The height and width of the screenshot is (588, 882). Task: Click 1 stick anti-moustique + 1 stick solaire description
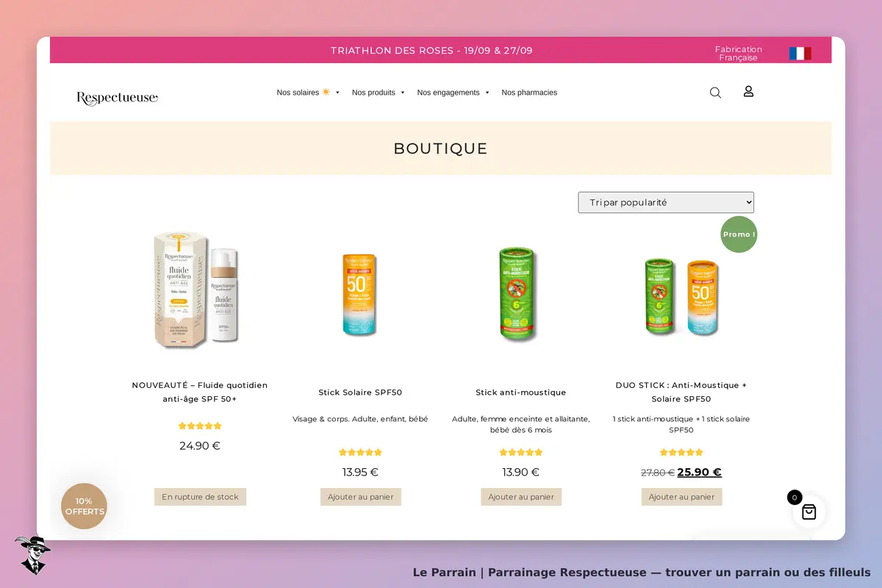pyautogui.click(x=681, y=424)
